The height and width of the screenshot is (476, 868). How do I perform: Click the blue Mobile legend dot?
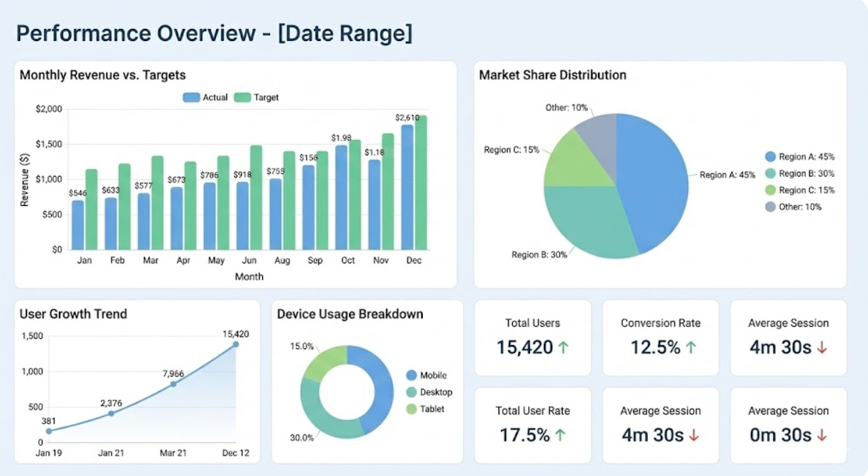[x=411, y=376]
